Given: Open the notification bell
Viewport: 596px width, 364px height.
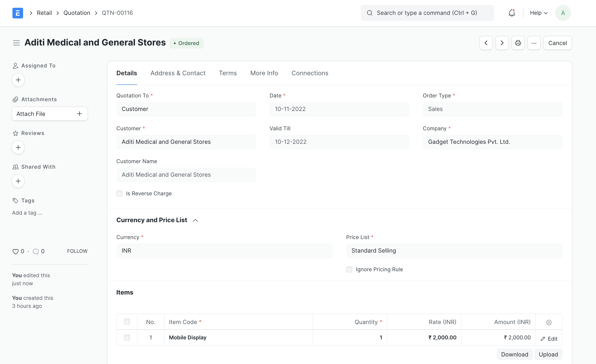Looking at the screenshot, I should (x=511, y=13).
